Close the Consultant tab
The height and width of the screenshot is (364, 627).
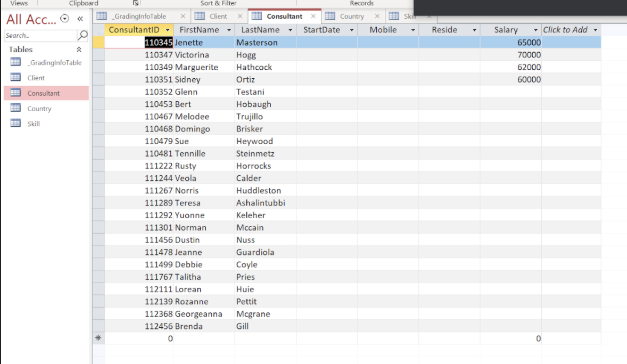click(313, 16)
